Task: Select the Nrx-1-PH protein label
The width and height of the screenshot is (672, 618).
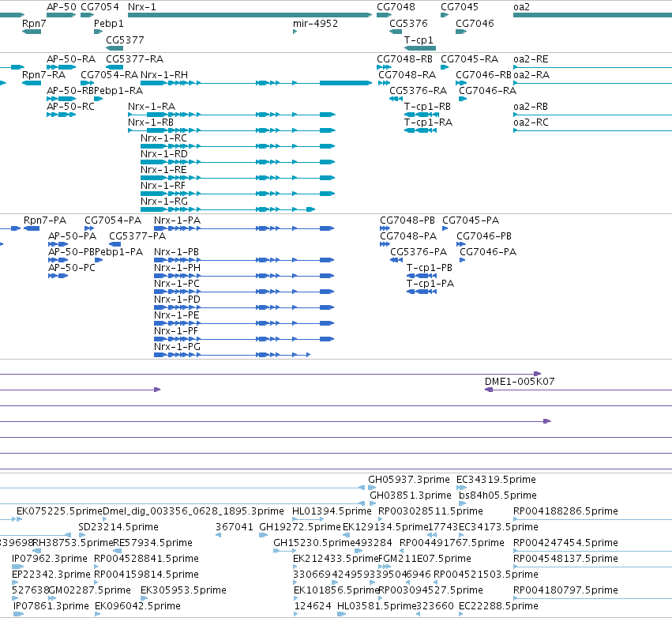Action: point(178,268)
